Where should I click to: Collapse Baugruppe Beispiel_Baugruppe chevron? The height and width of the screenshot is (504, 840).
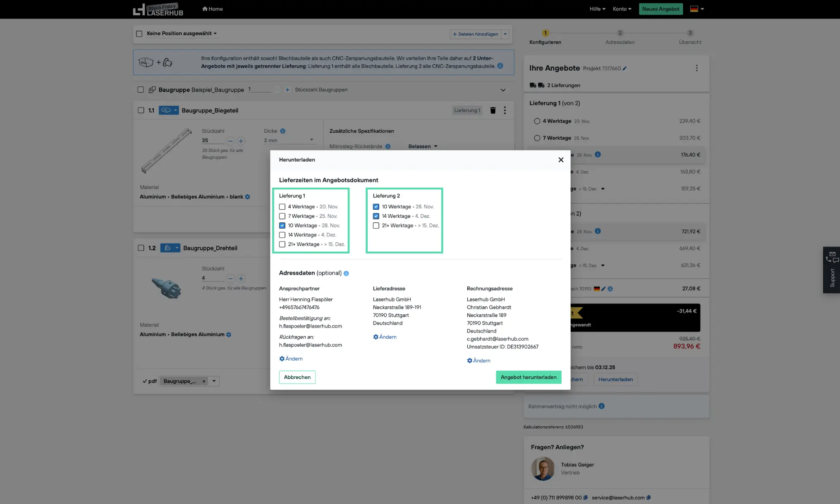pyautogui.click(x=503, y=90)
